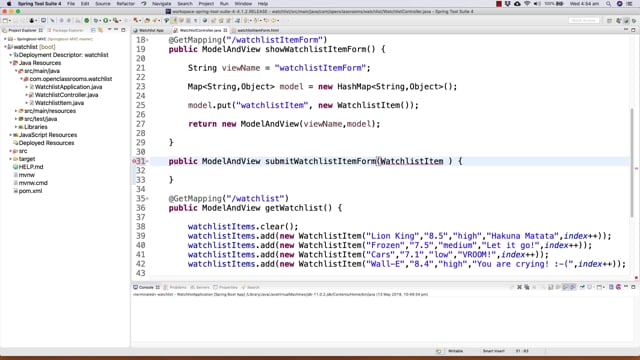Image resolution: width=640 pixels, height=360 pixels.
Task: Open the Navigate menu
Action: click(x=162, y=4)
